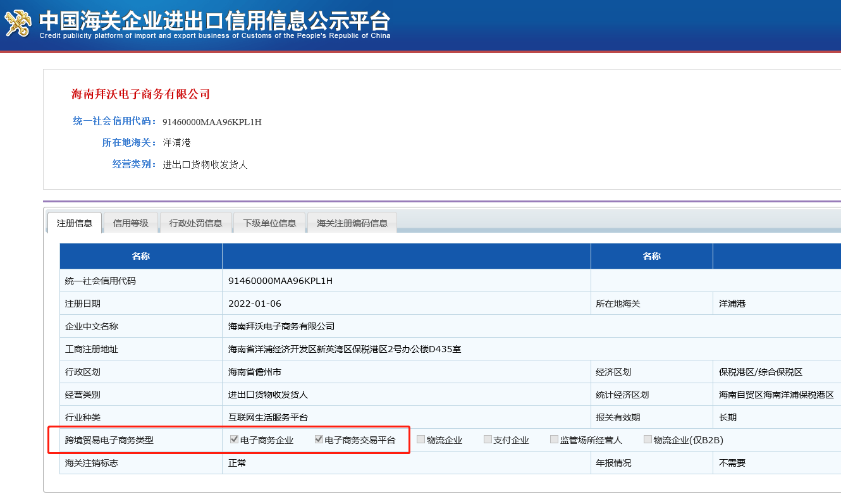Click the 海关注销标志 row label
Screen dimensions: 841x504
pyautogui.click(x=92, y=463)
